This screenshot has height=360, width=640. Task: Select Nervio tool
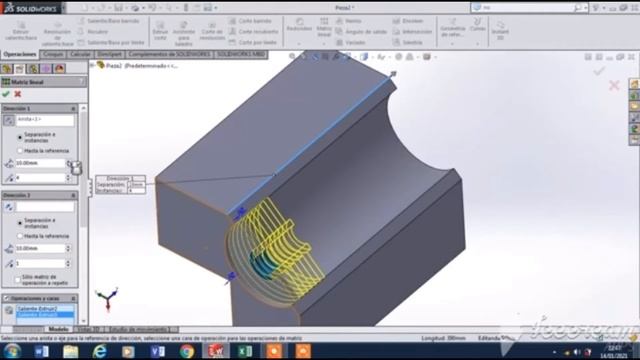pos(349,21)
